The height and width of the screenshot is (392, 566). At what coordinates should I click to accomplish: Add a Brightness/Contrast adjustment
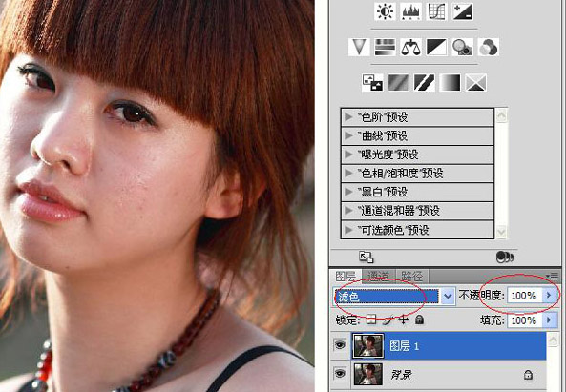[385, 11]
